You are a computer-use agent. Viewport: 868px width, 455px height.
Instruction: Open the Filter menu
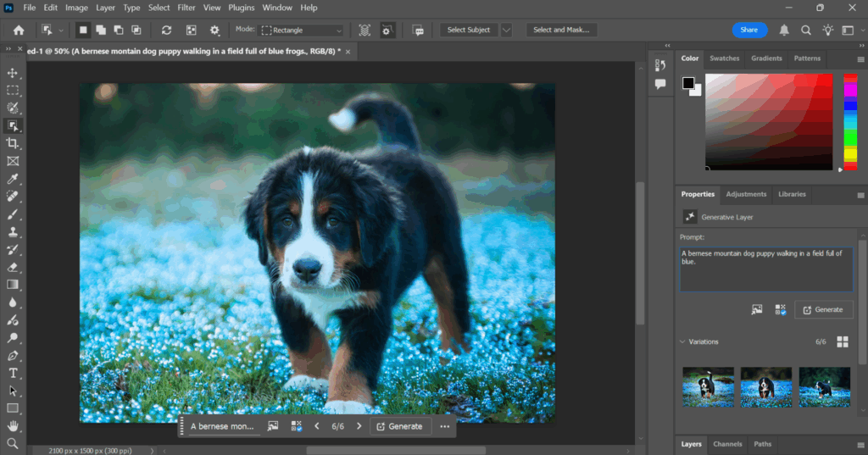[x=186, y=8]
